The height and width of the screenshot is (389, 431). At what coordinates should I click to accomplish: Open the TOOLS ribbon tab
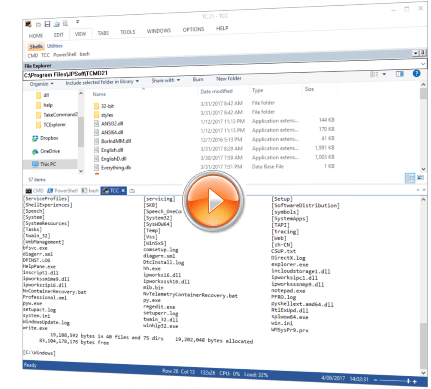[x=128, y=32]
